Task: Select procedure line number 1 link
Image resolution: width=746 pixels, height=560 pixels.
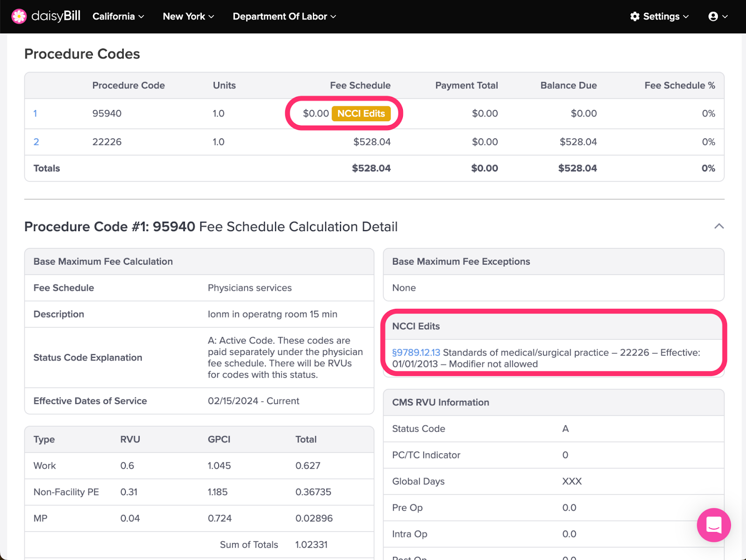Action: 35,113
